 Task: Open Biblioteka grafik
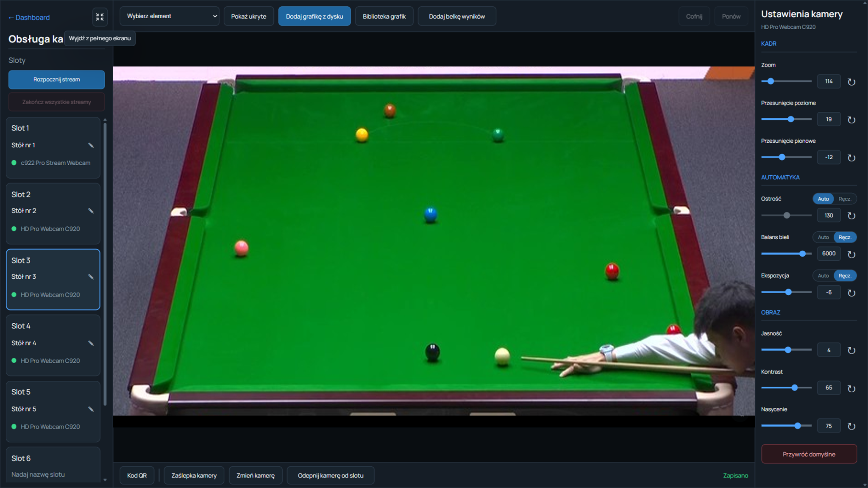coord(384,16)
